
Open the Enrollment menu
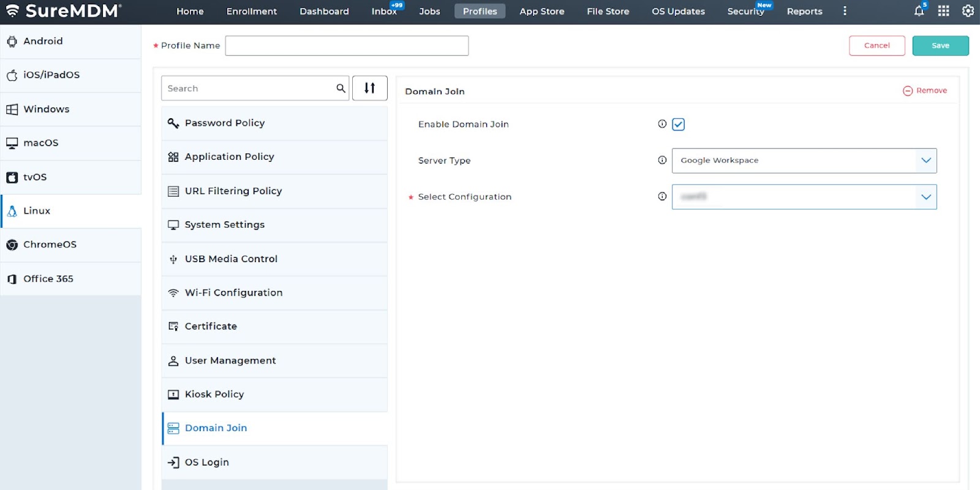(252, 11)
